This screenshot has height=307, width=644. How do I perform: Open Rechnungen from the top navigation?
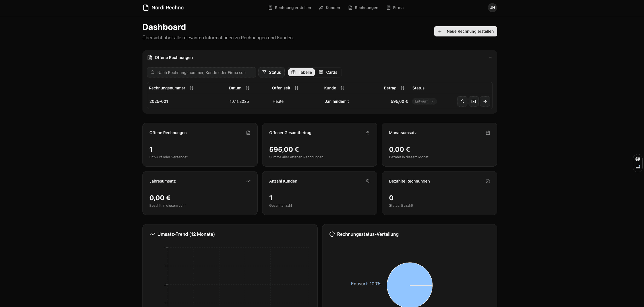(363, 8)
